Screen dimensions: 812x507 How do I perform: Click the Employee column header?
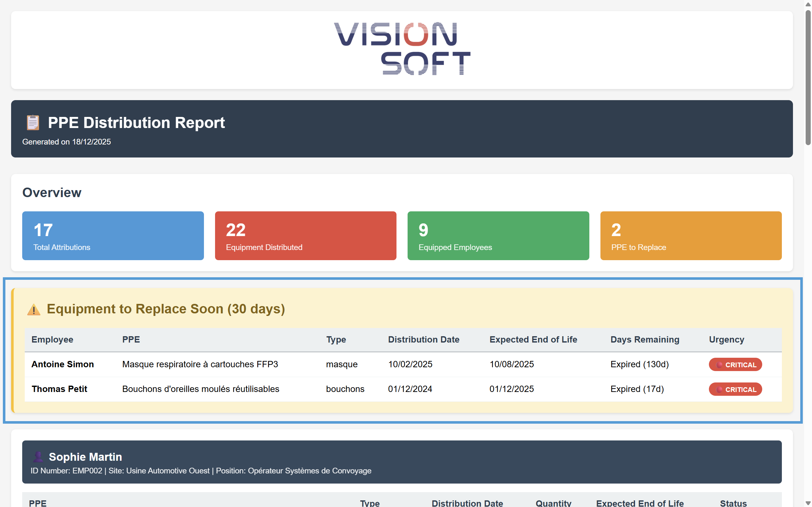(52, 339)
